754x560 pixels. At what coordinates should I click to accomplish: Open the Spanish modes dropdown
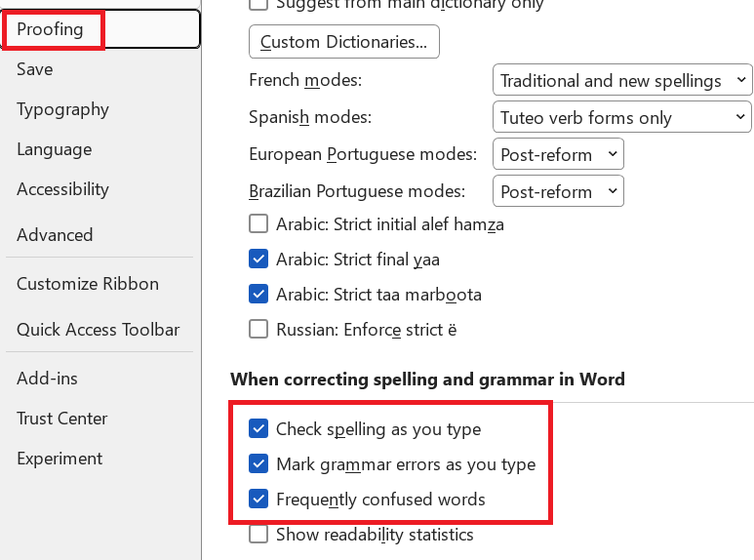coord(621,117)
